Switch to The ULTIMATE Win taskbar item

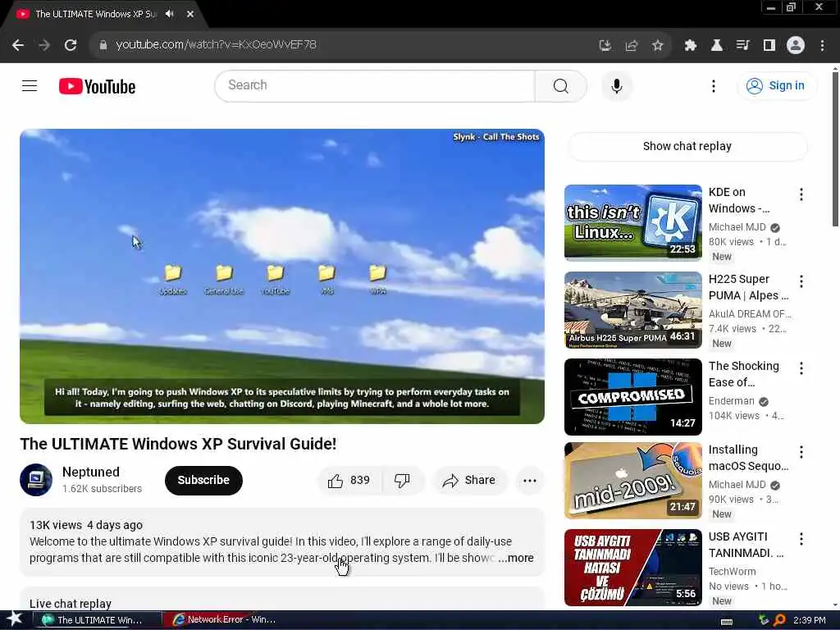point(98,620)
